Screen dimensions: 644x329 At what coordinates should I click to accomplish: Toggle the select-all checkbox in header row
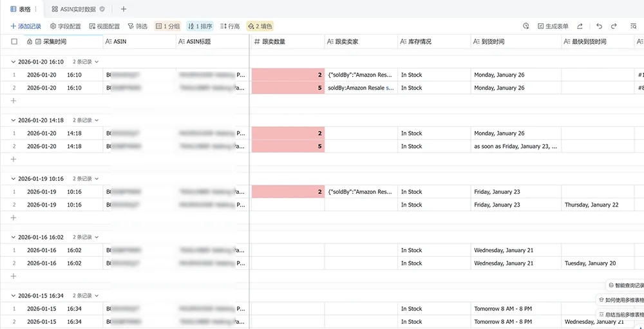point(14,41)
